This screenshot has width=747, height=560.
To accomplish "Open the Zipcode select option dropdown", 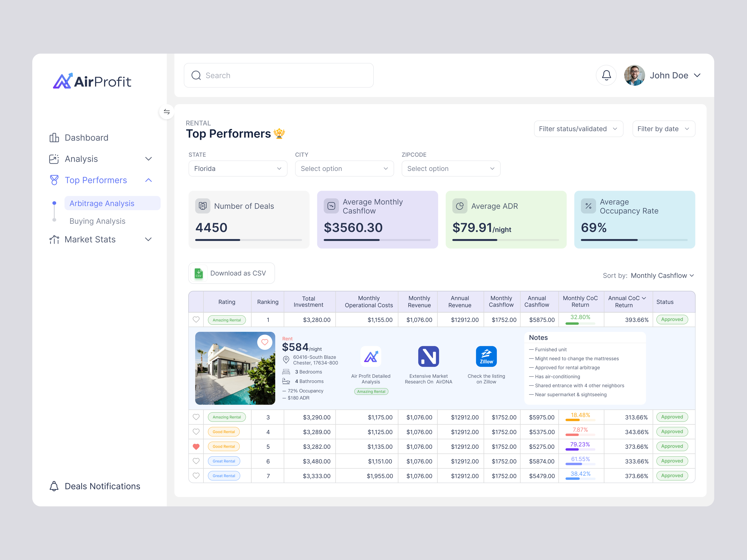I will [x=451, y=168].
